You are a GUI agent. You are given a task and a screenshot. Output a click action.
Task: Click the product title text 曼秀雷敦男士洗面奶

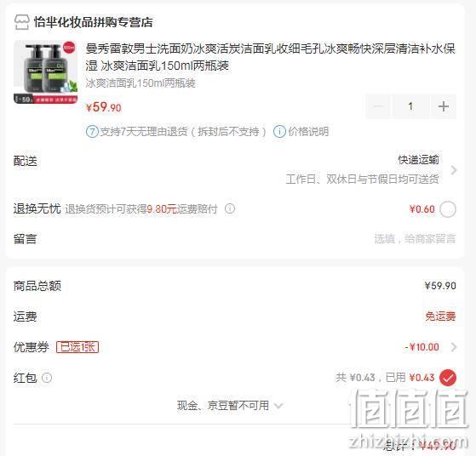coord(139,48)
